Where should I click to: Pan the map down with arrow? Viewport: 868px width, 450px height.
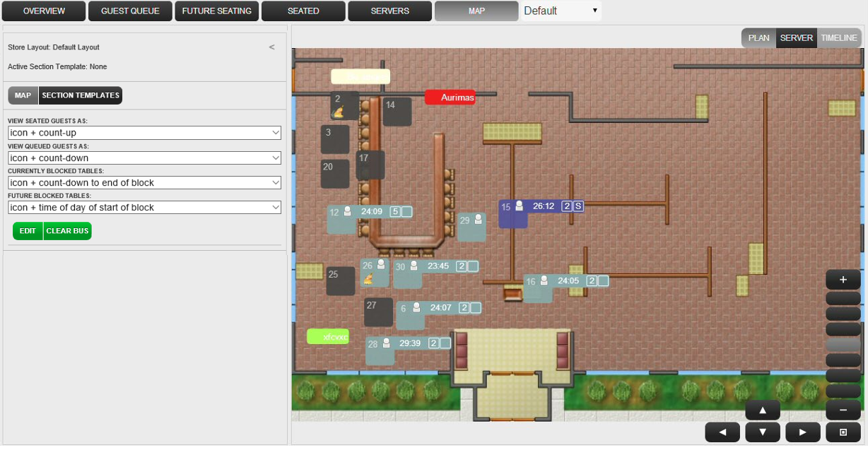click(762, 432)
